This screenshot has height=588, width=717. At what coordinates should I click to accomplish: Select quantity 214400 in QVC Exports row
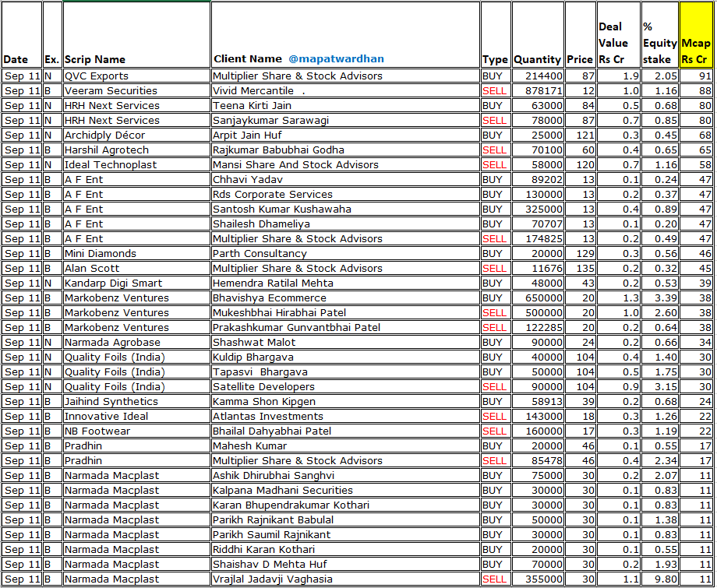coord(538,76)
